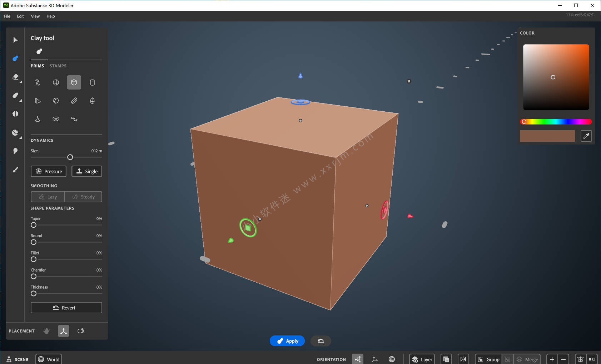
Task: Open the Edit menu
Action: 20,16
